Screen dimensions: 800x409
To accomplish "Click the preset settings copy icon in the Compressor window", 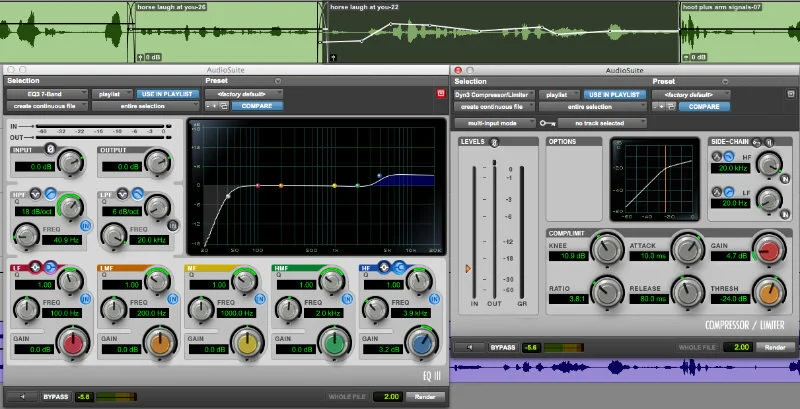I will point(672,107).
